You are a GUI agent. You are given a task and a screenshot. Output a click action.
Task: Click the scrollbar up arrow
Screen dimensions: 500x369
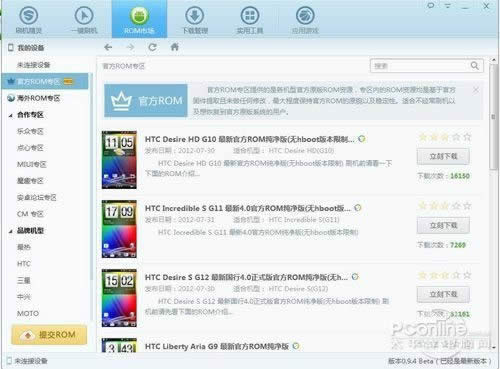[493, 60]
